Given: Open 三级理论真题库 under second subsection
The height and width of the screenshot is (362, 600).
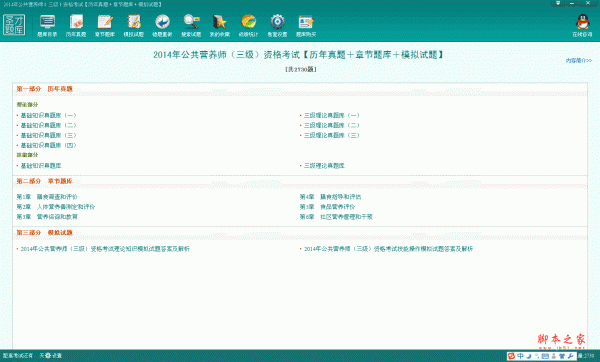Looking at the screenshot, I should tap(324, 166).
